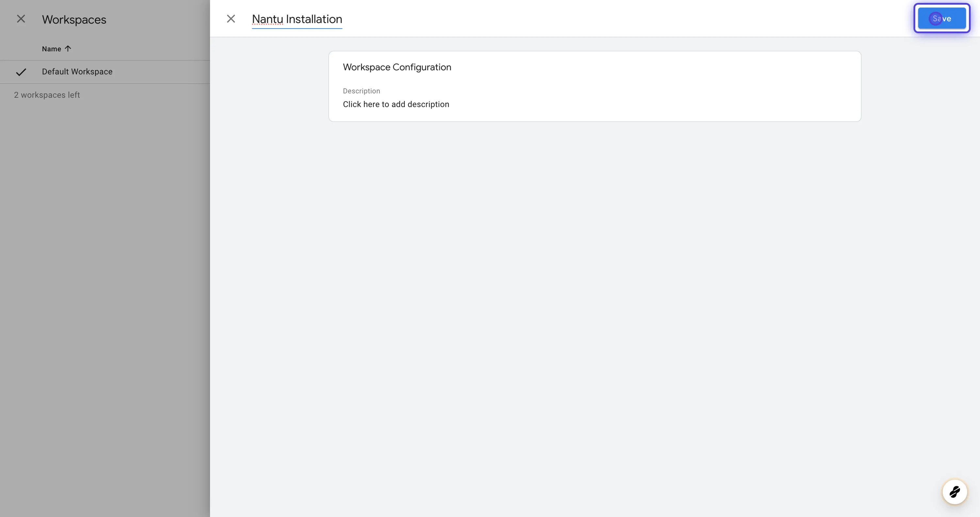Click here to add description text

[x=396, y=104]
